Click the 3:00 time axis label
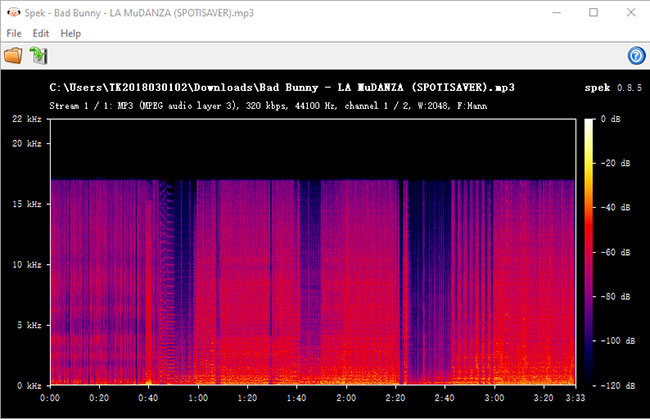This screenshot has width=650, height=419. point(494,398)
